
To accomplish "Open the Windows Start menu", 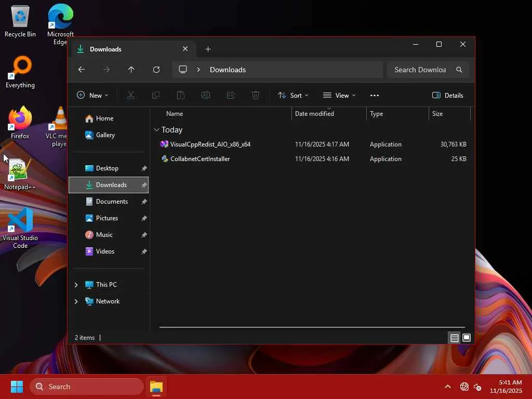I will click(x=17, y=387).
